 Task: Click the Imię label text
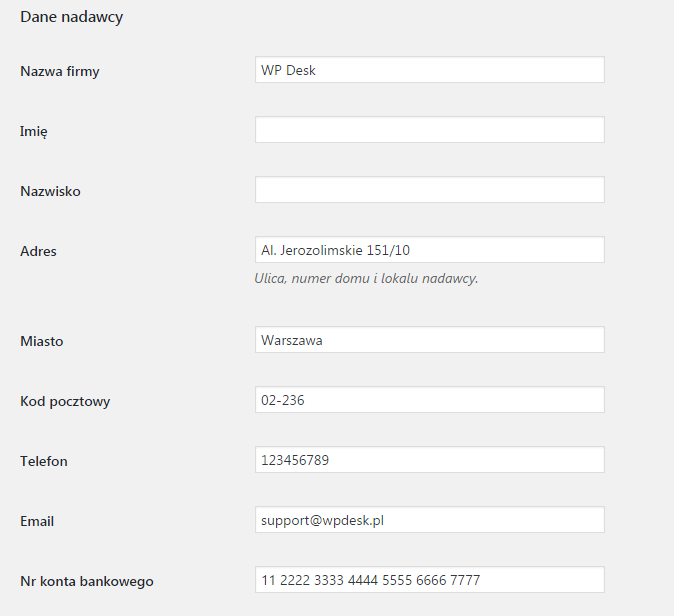point(34,131)
